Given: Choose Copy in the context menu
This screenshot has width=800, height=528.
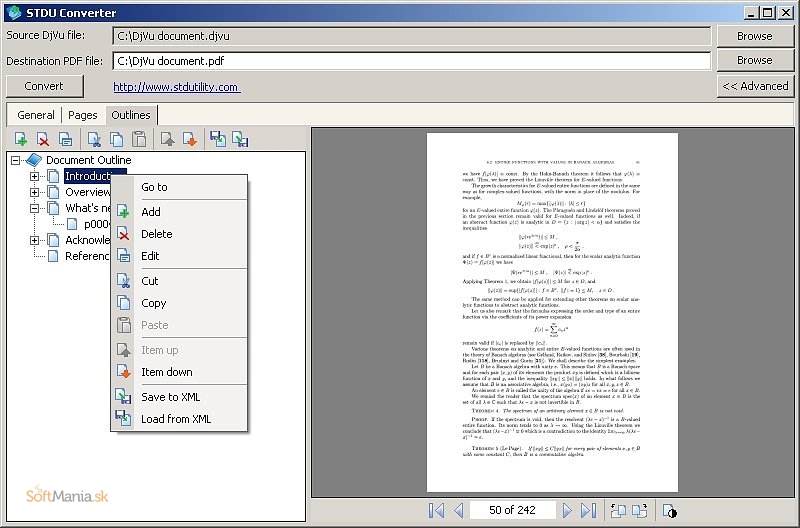Looking at the screenshot, I should (x=179, y=303).
